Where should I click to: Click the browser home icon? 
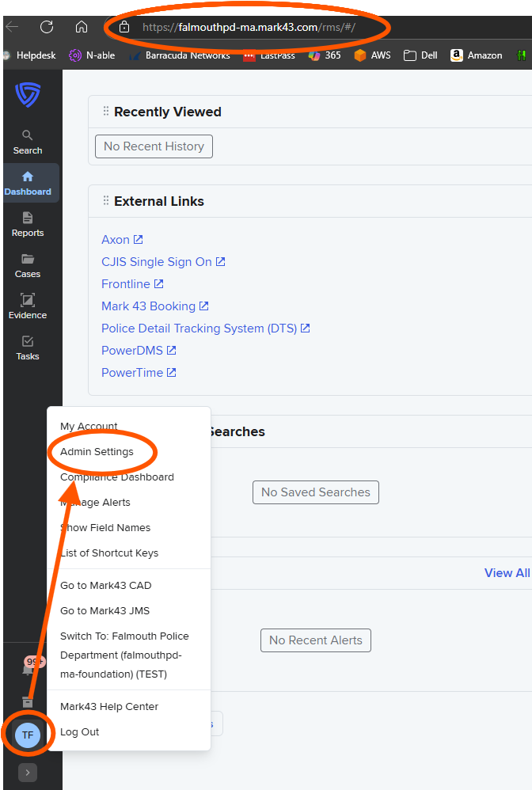[x=82, y=27]
